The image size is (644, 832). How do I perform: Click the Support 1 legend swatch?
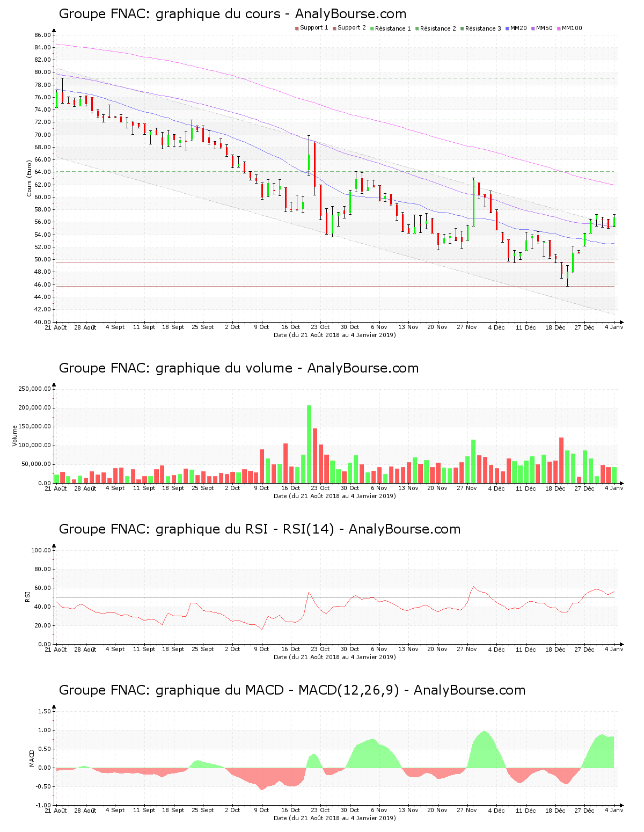297,28
